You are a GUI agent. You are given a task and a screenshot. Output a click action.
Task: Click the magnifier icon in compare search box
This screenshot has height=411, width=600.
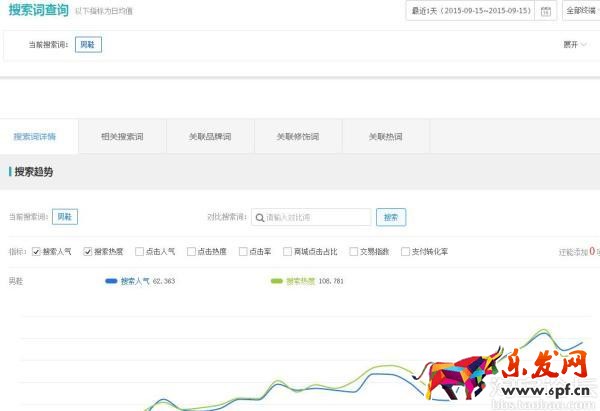[x=259, y=217]
